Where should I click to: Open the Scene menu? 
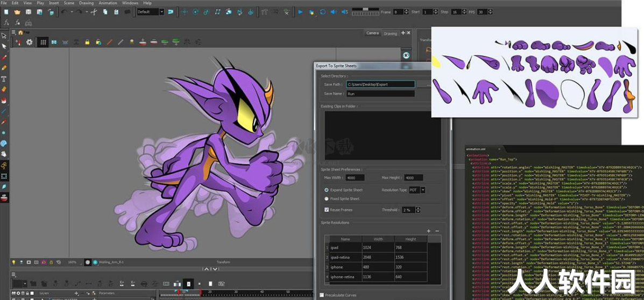pyautogui.click(x=69, y=3)
